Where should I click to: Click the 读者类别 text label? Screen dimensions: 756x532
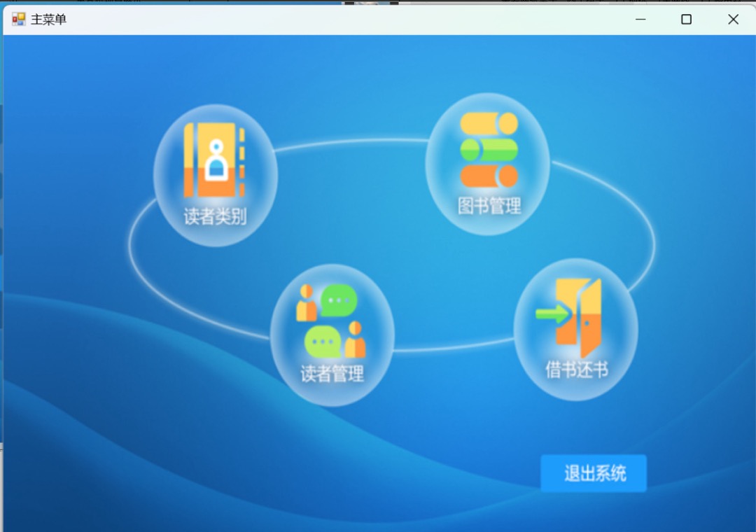(215, 217)
